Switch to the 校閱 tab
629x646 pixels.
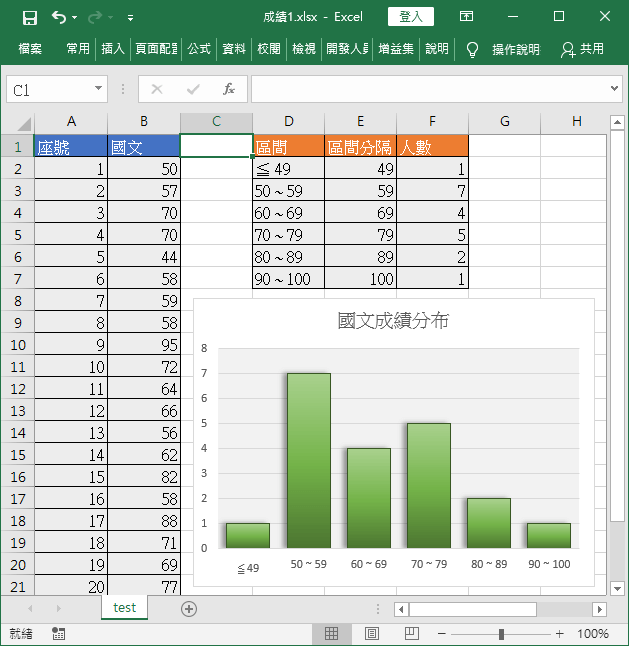[x=269, y=49]
